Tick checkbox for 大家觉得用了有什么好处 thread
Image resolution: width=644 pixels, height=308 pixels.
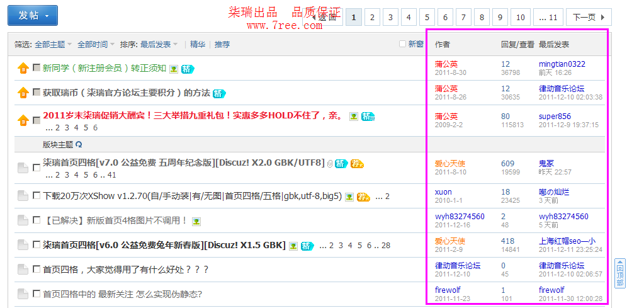point(37,269)
